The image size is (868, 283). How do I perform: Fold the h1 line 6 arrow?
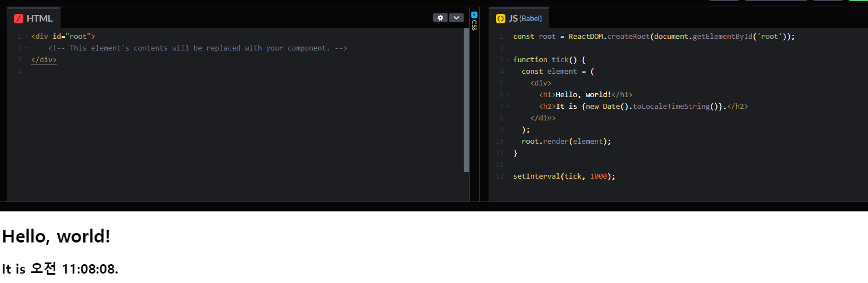click(x=508, y=95)
